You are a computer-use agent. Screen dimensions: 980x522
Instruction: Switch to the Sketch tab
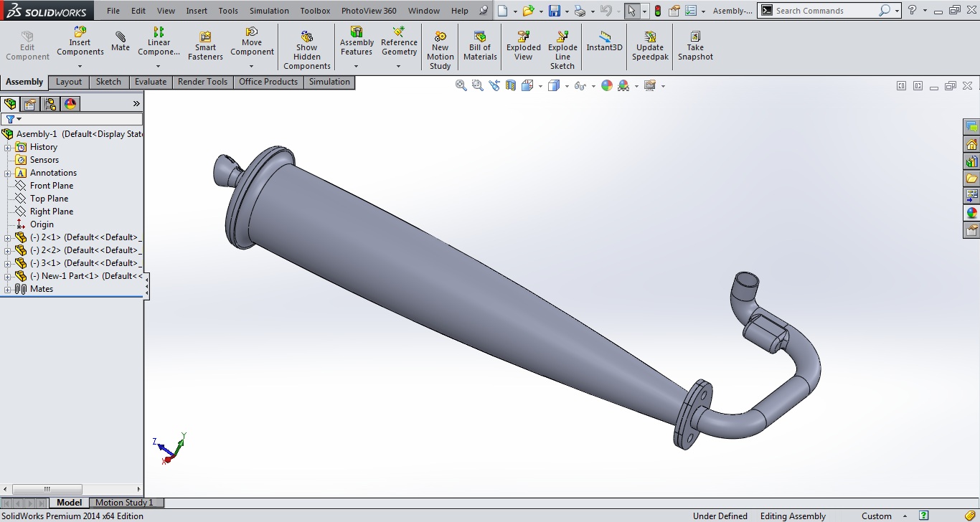pos(108,82)
